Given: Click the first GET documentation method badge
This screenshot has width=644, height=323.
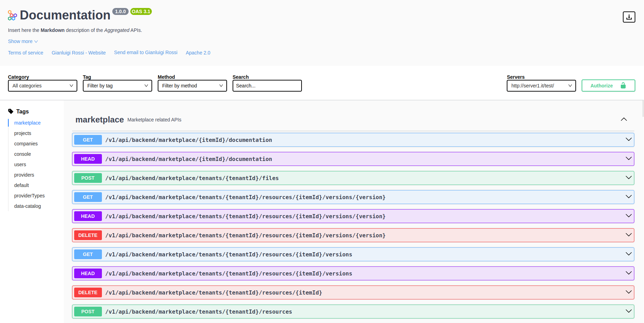Looking at the screenshot, I should (x=88, y=140).
